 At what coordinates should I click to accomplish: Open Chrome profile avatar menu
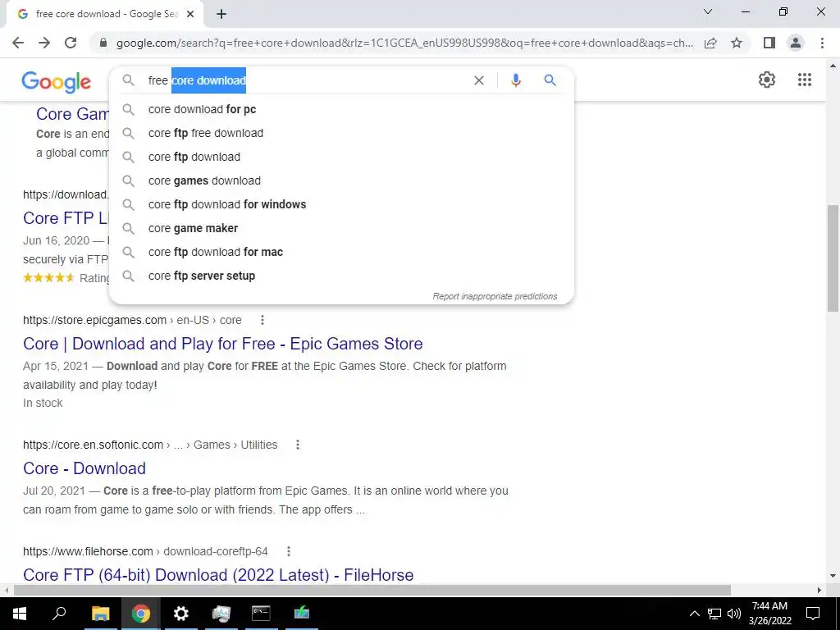coord(796,43)
